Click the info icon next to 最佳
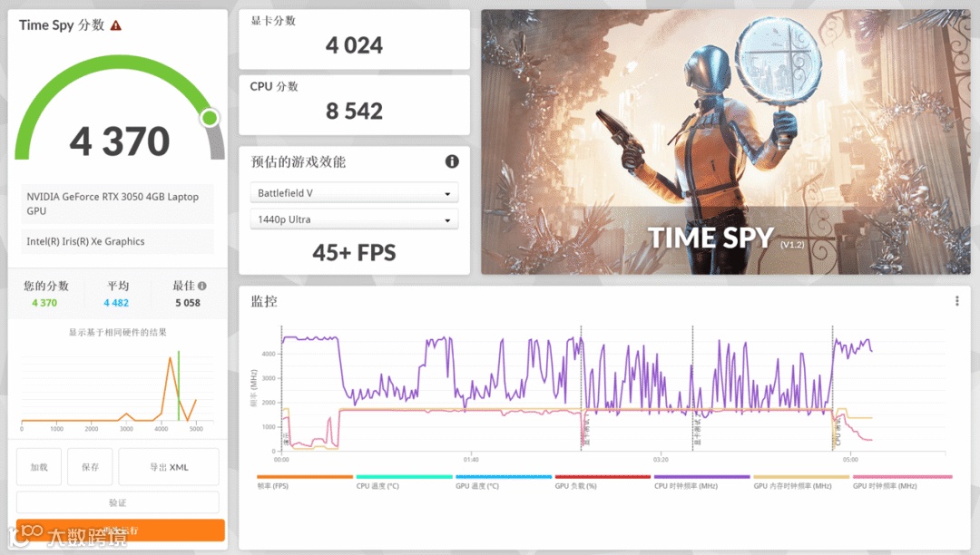 click(201, 286)
